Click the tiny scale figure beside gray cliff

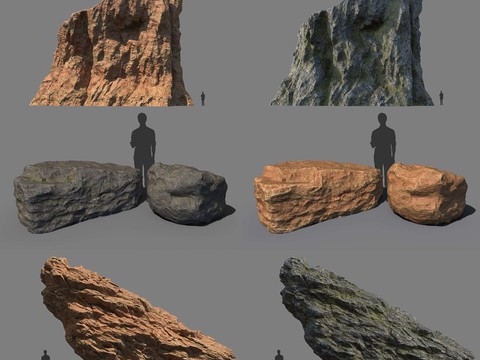point(441,98)
